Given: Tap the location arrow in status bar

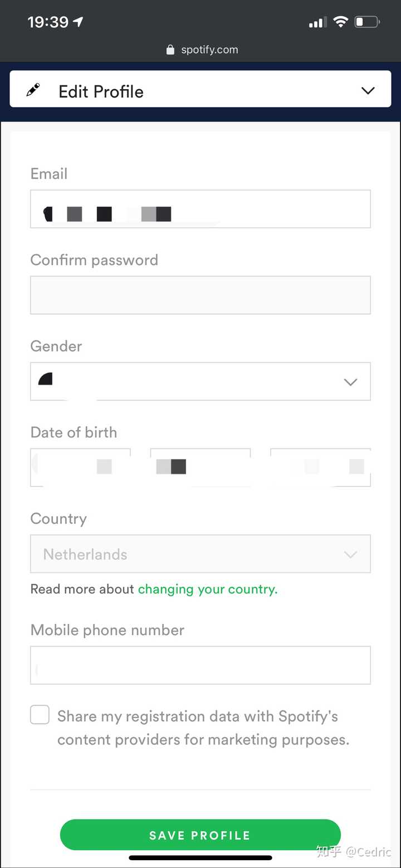Looking at the screenshot, I should pyautogui.click(x=78, y=22).
